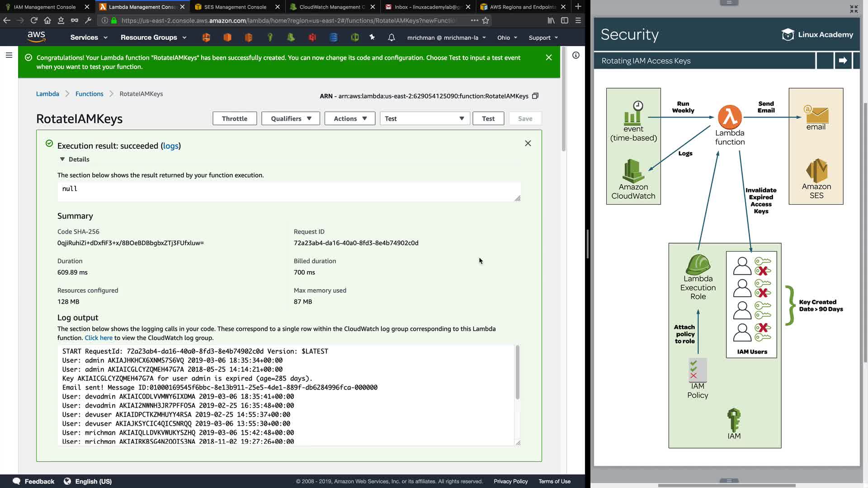The height and width of the screenshot is (488, 868).
Task: Click the AWS logo home icon
Action: [x=36, y=37]
